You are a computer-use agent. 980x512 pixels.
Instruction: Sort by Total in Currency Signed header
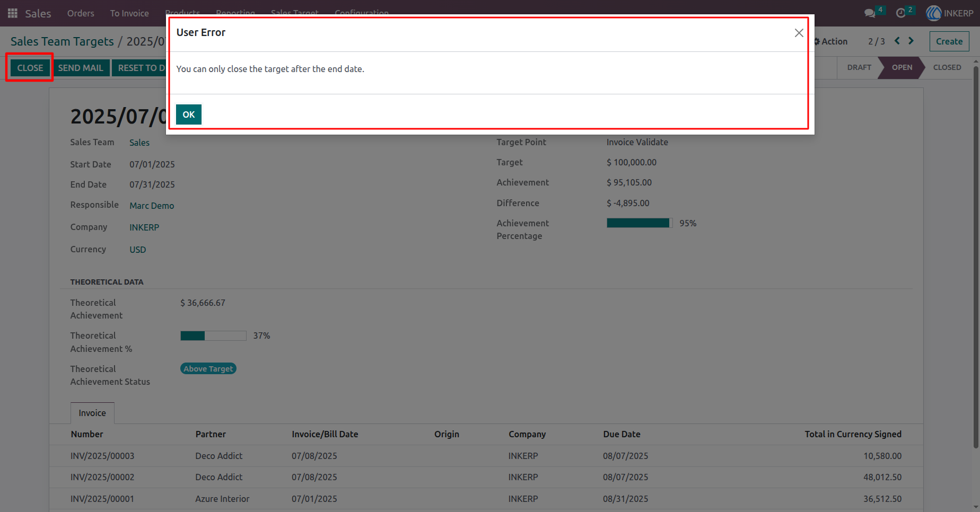853,434
